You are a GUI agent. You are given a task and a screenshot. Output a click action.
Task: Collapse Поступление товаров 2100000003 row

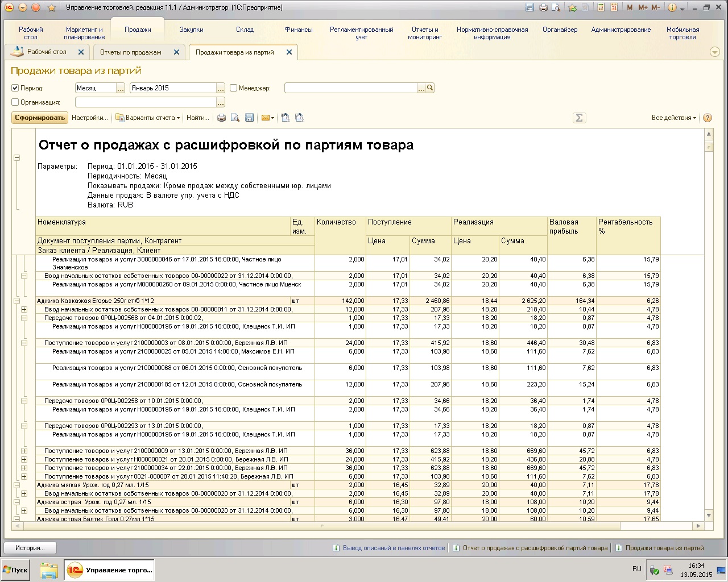[24, 343]
